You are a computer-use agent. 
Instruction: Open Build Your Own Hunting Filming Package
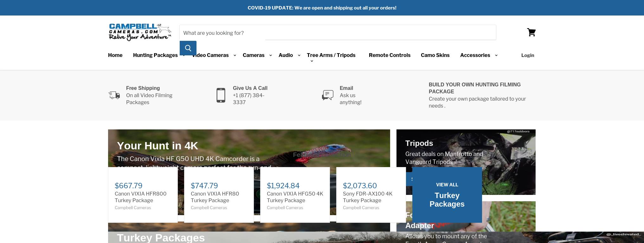coord(474,88)
